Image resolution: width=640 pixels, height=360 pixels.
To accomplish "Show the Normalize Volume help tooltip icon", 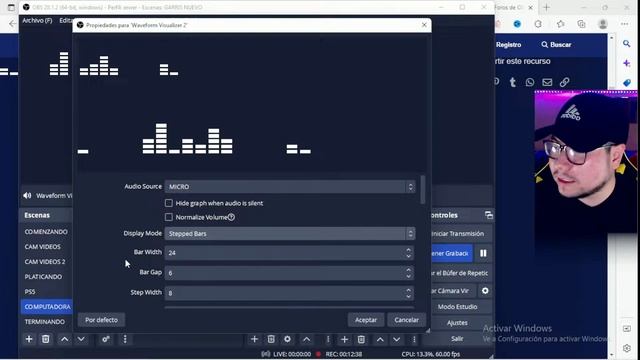I will point(231,217).
